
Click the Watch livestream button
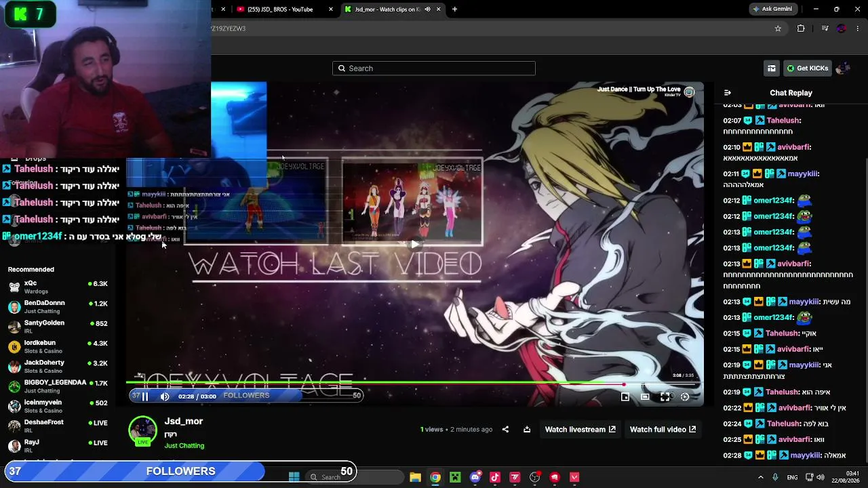(580, 429)
